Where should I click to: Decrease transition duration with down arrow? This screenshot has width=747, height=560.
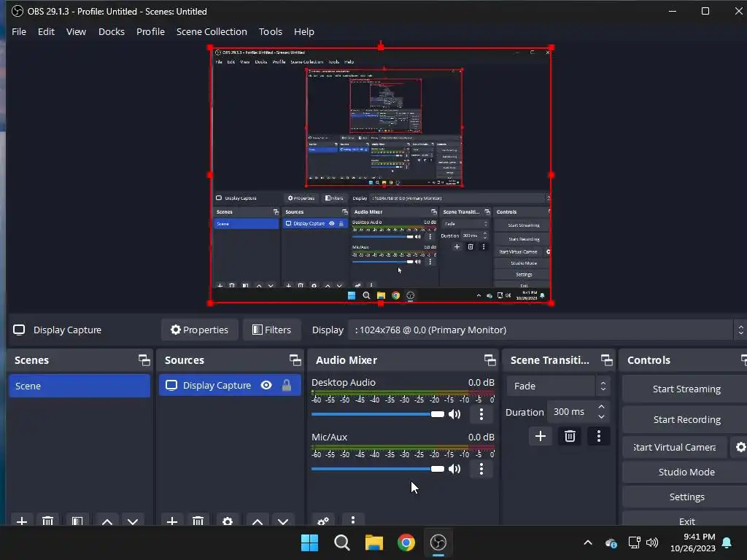click(601, 416)
